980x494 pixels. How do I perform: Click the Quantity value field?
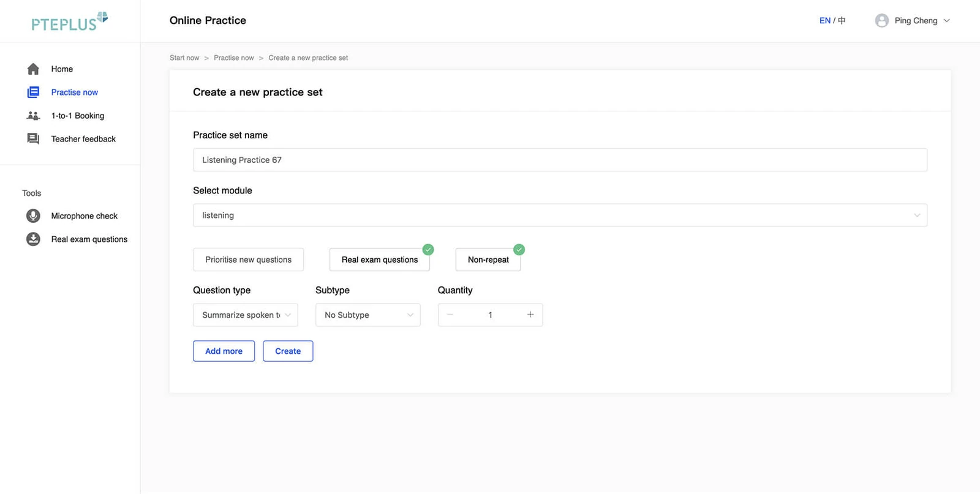(490, 315)
